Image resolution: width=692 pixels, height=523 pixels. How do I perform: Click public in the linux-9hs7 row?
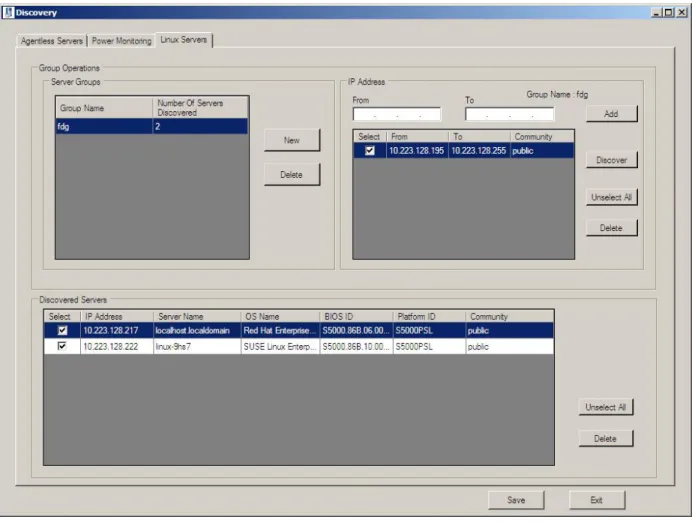point(509,346)
